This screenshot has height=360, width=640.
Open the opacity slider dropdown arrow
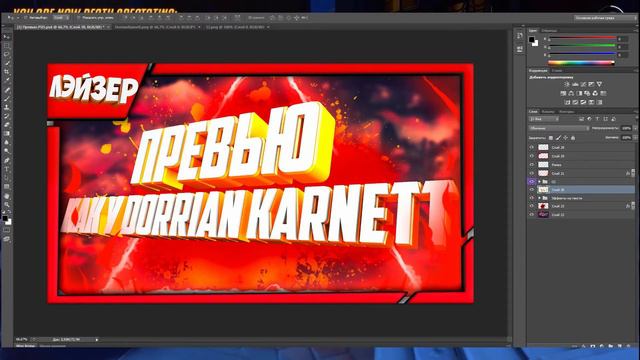tap(636, 128)
